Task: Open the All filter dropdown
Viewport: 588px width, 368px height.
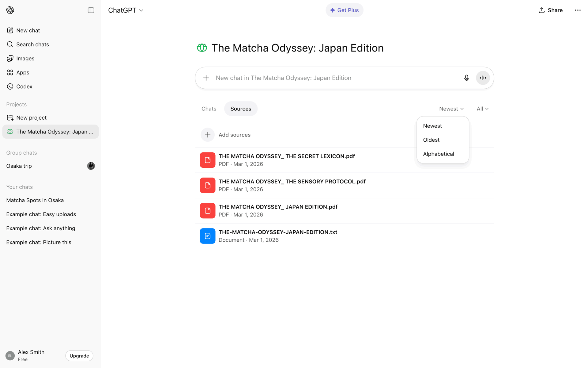Action: pos(482,109)
